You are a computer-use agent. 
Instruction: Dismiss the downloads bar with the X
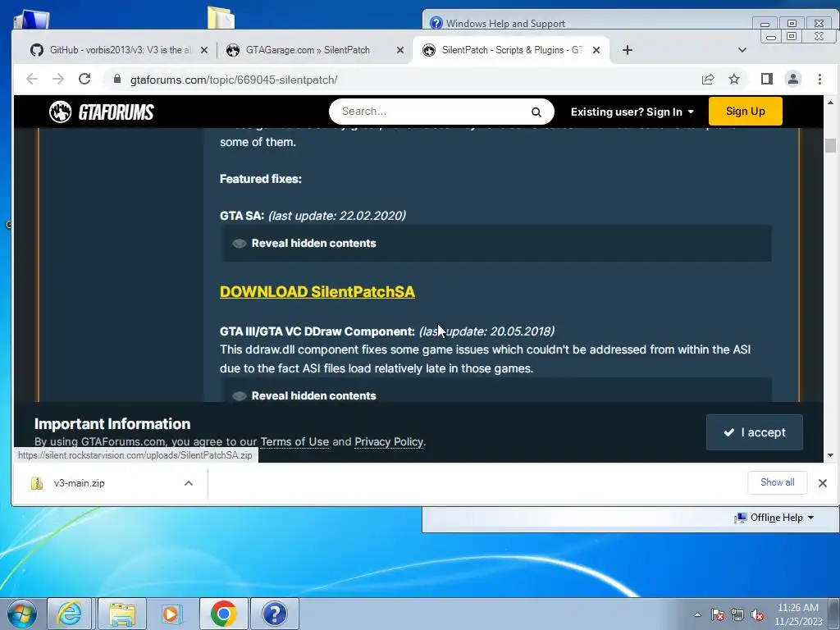823,482
